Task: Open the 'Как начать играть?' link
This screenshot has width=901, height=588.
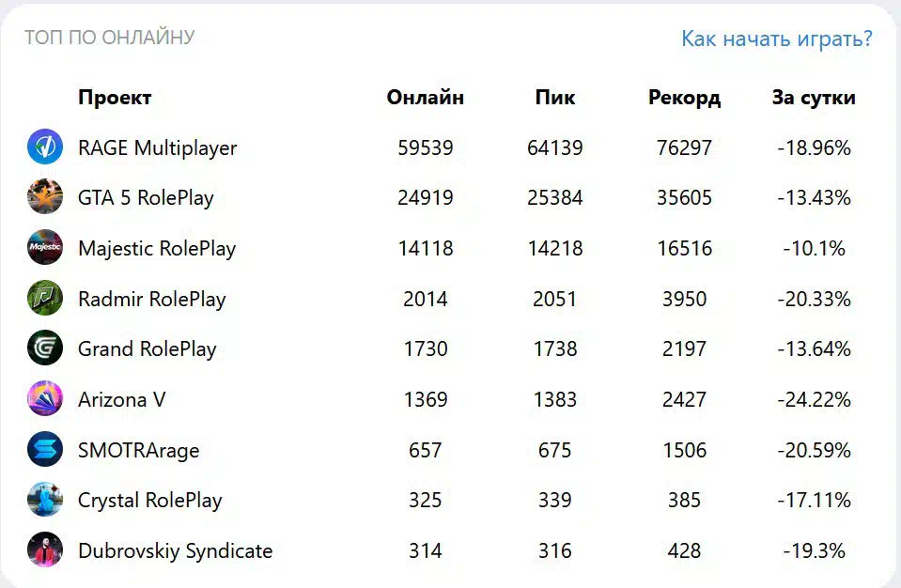Action: click(777, 39)
